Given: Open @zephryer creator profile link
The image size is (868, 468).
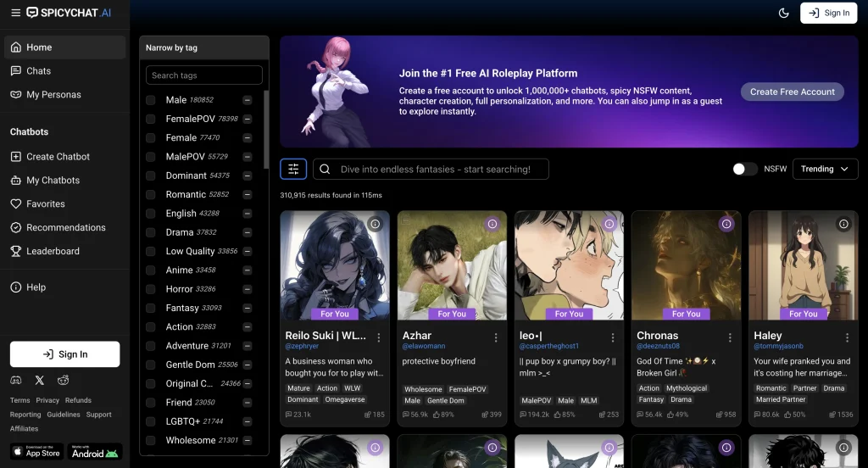Looking at the screenshot, I should point(302,346).
